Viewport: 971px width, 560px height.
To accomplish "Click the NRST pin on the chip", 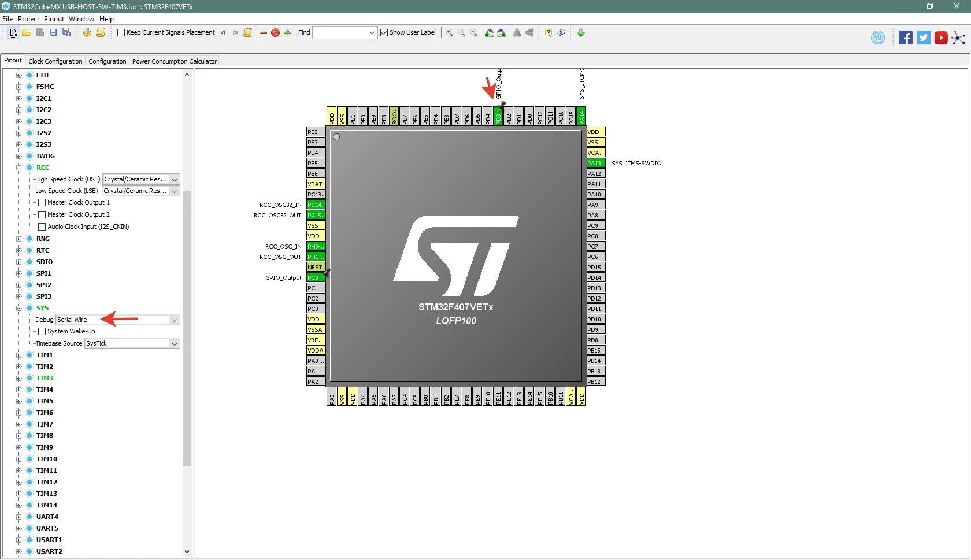I will tap(316, 268).
